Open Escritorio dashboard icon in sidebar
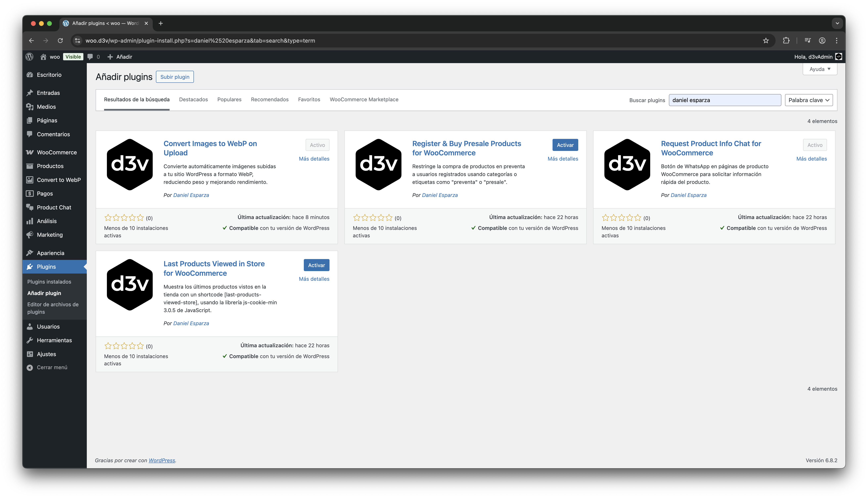Viewport: 868px width, 498px height. (x=30, y=75)
